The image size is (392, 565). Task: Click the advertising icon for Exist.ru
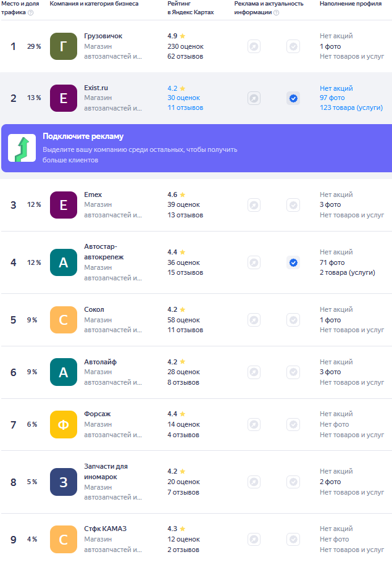pyautogui.click(x=254, y=98)
